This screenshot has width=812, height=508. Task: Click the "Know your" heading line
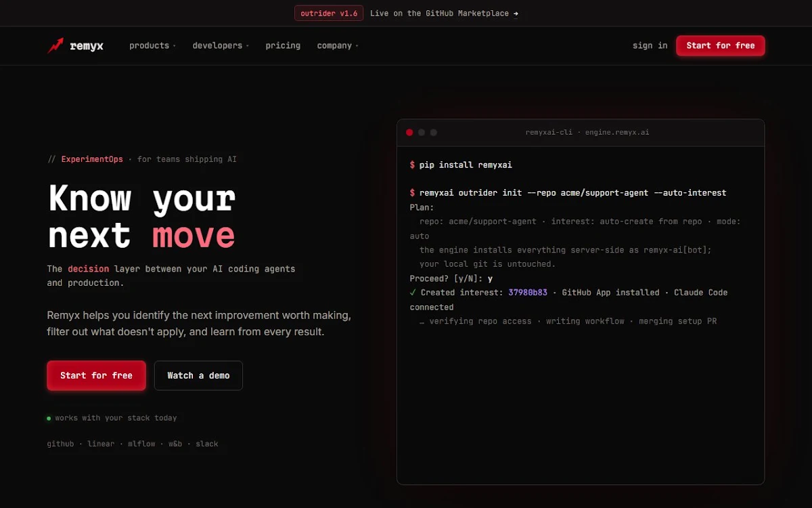pyautogui.click(x=141, y=198)
